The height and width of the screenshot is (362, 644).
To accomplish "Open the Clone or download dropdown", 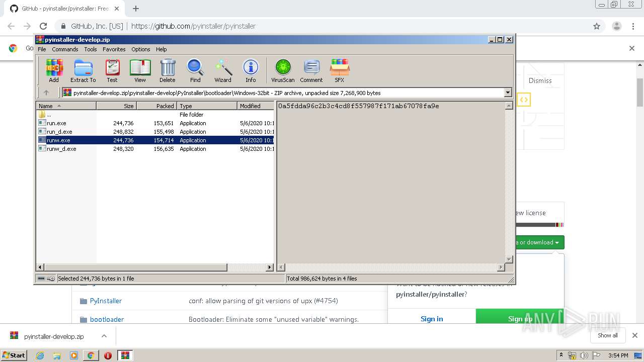I will click(539, 242).
